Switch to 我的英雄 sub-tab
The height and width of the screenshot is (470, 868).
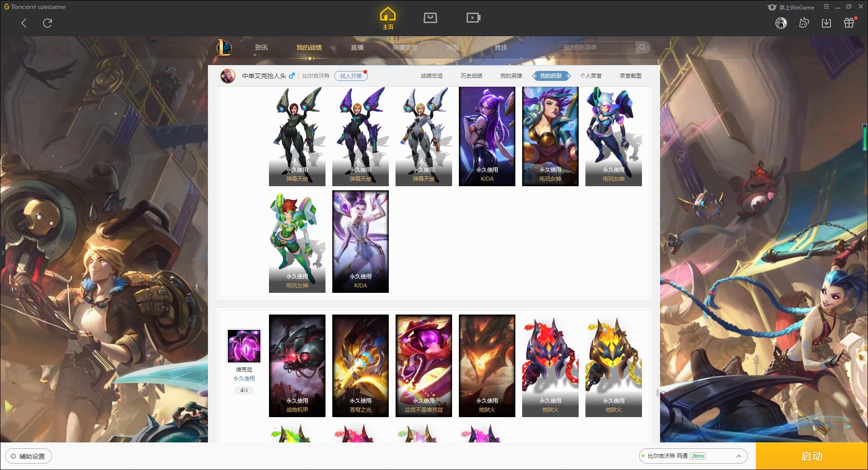pos(511,76)
